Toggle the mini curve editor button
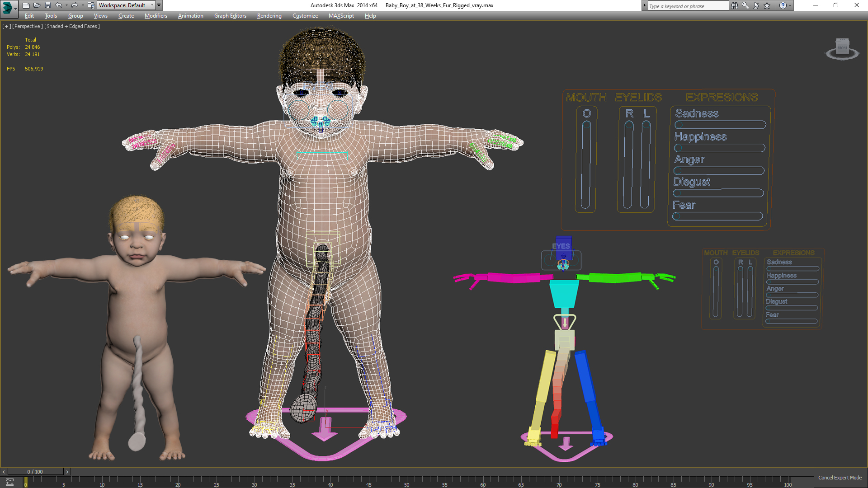The width and height of the screenshot is (868, 488). coord(9,482)
